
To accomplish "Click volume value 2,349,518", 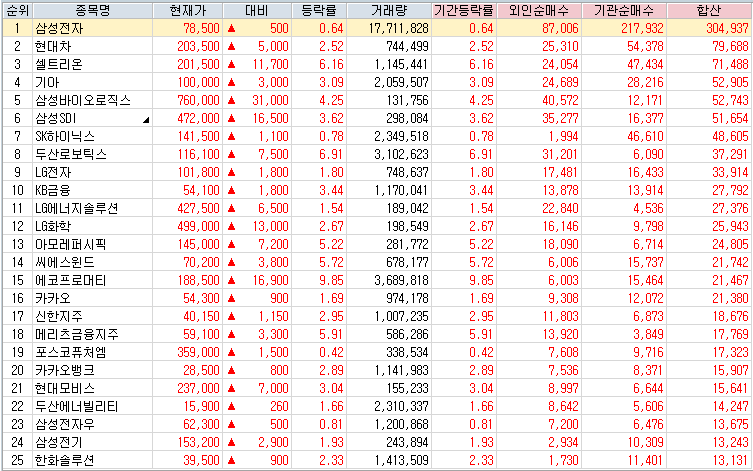I will click(x=401, y=136).
